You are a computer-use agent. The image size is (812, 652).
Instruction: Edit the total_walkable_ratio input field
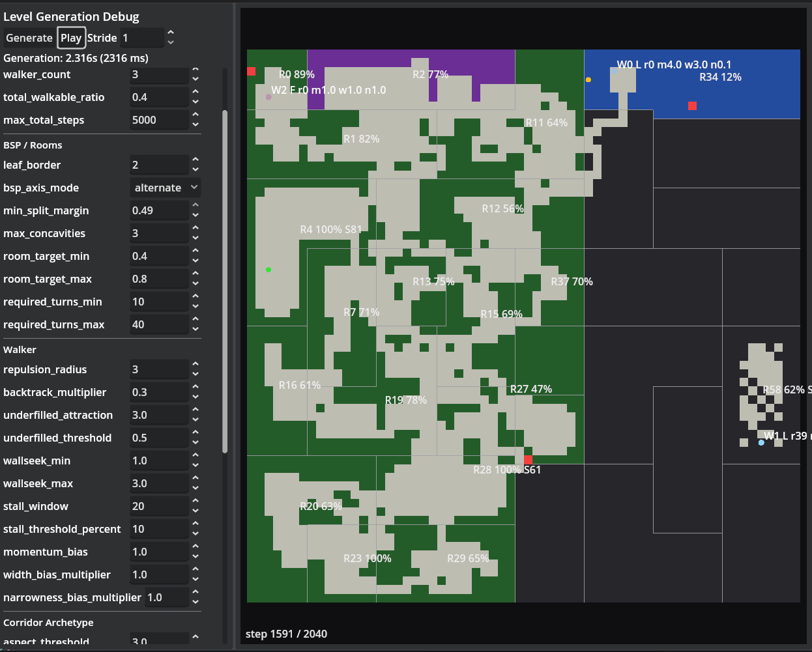pos(159,97)
